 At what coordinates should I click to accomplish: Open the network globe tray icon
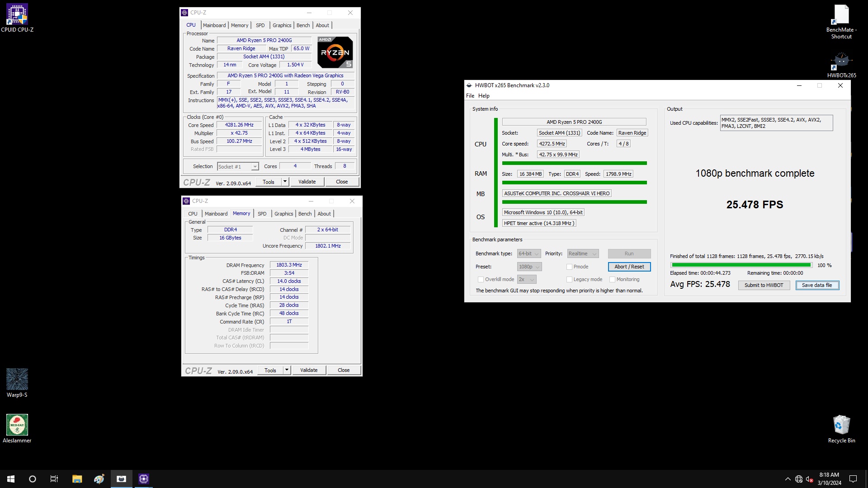pyautogui.click(x=799, y=479)
